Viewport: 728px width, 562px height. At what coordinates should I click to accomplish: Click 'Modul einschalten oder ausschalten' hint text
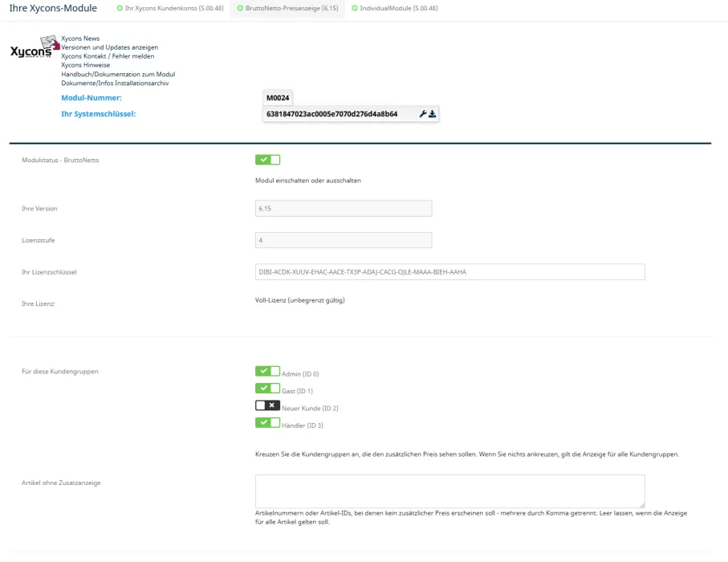(x=308, y=180)
